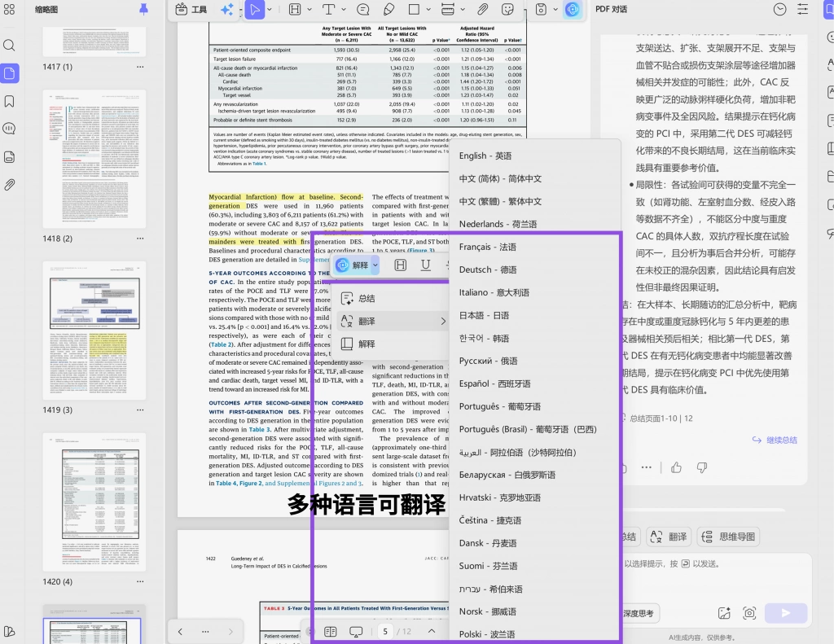Open more options for thumbnail 1419 (3)
The width and height of the screenshot is (834, 644).
[x=140, y=410]
